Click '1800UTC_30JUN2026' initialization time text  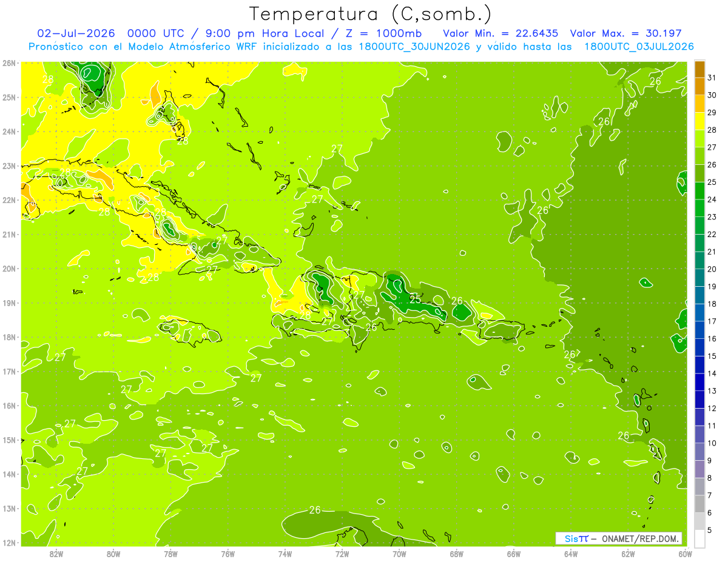pos(414,47)
